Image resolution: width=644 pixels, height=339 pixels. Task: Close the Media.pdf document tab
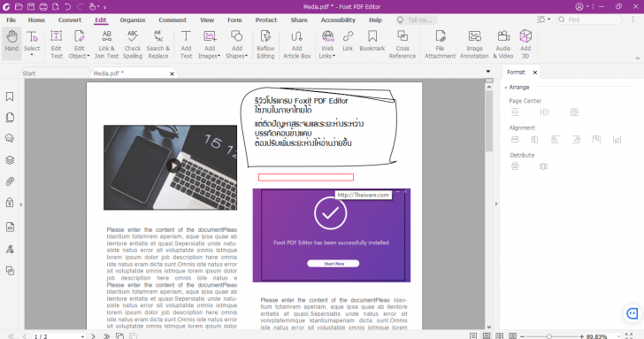coord(172,73)
